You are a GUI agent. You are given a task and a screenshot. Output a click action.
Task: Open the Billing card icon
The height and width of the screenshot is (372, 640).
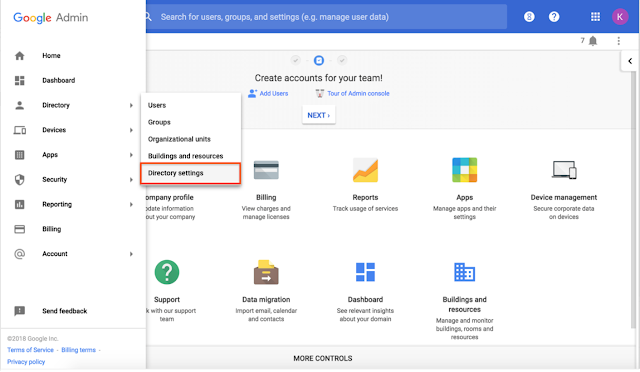coord(266,170)
